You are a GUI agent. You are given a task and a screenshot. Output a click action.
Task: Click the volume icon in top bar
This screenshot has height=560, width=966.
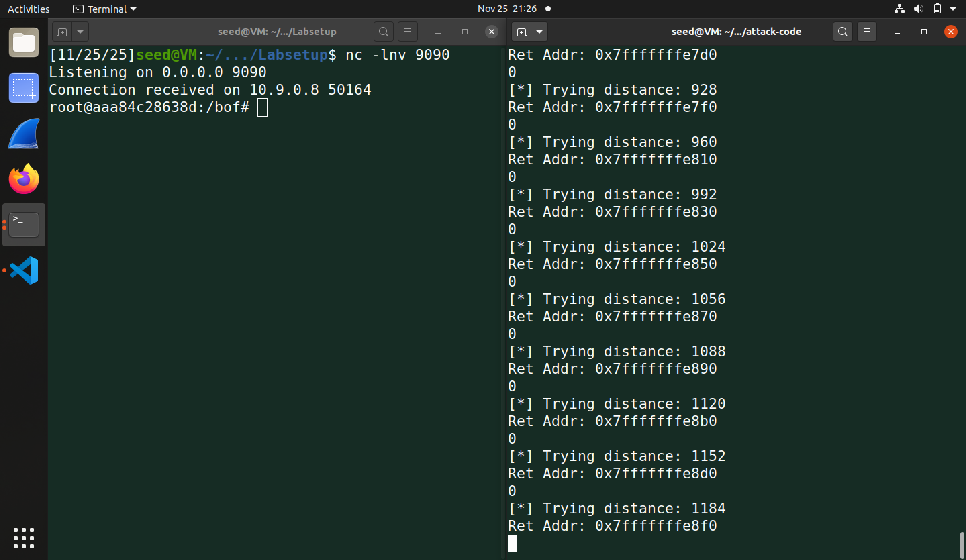pos(918,9)
